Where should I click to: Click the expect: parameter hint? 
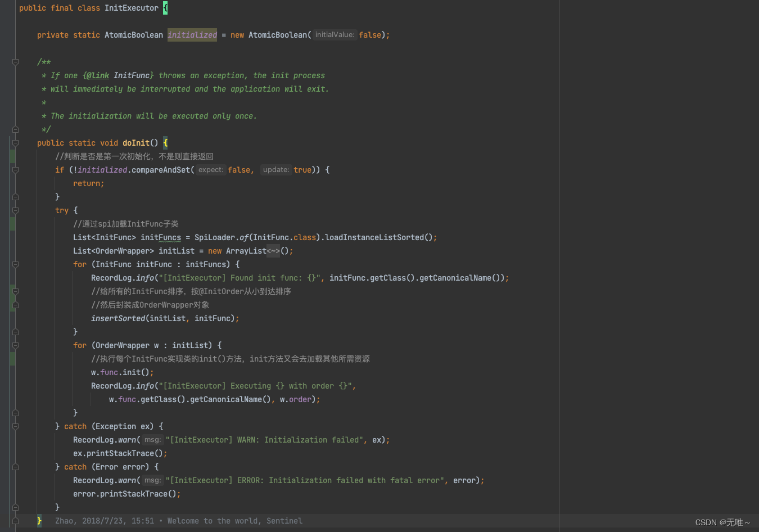(211, 170)
